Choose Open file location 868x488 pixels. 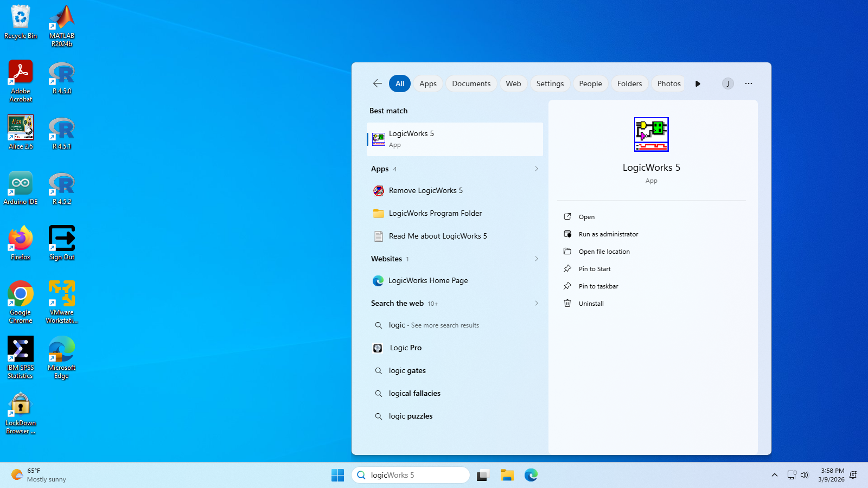[652, 252]
